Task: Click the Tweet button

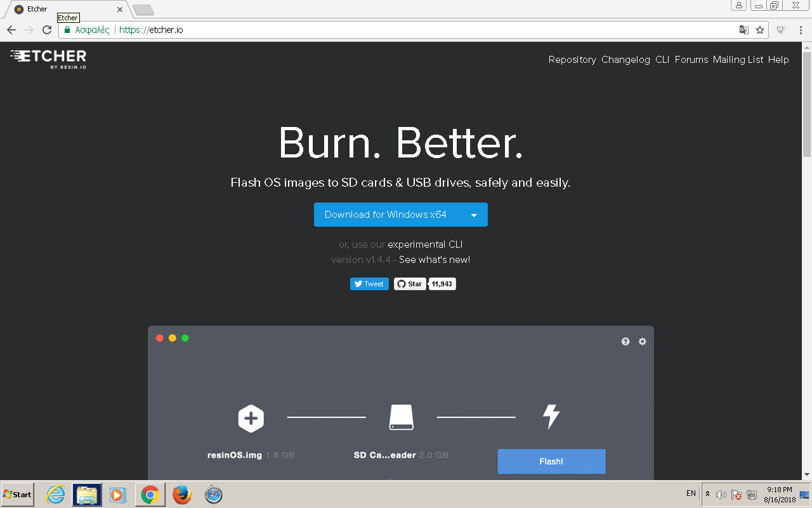Action: pyautogui.click(x=369, y=284)
